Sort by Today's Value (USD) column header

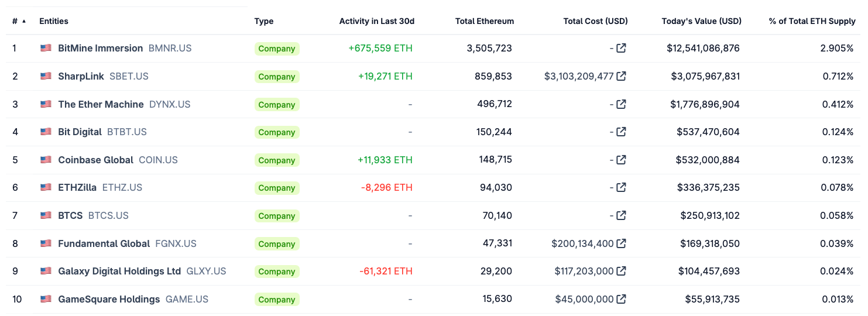tap(701, 21)
